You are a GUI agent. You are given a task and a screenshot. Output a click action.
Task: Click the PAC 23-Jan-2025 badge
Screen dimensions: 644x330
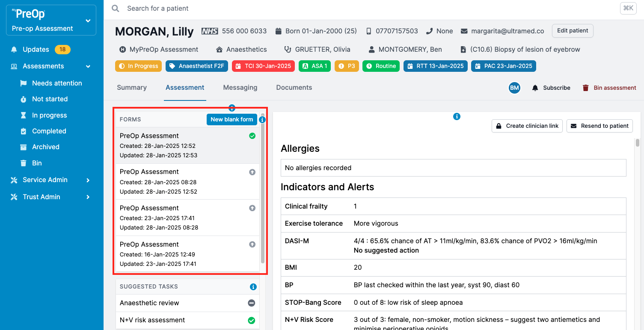pyautogui.click(x=504, y=66)
